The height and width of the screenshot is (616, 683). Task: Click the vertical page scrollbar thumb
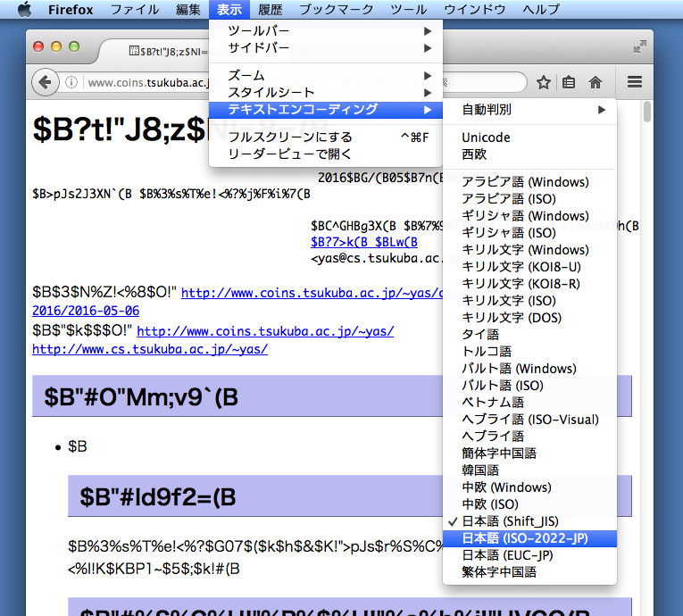(x=646, y=114)
